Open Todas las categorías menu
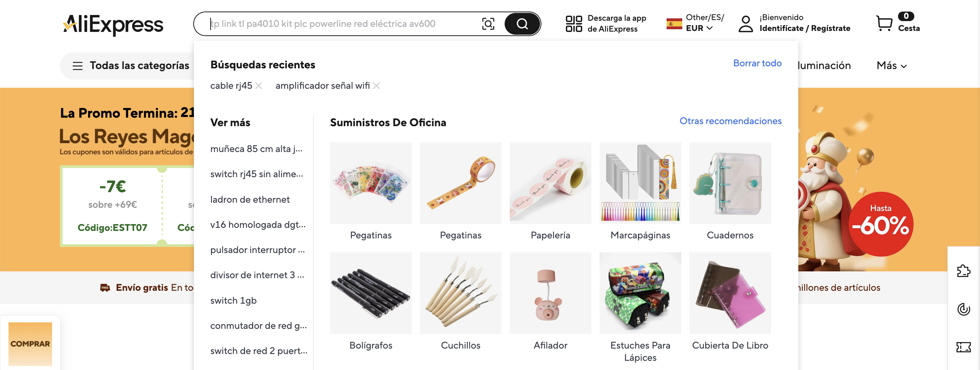The image size is (980, 370). (x=131, y=66)
